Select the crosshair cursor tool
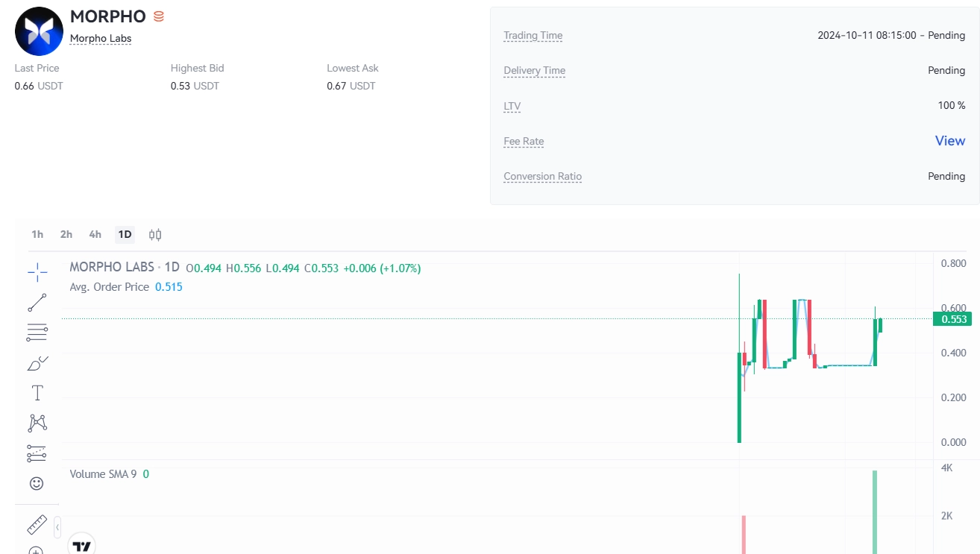The width and height of the screenshot is (980, 554). 37,272
